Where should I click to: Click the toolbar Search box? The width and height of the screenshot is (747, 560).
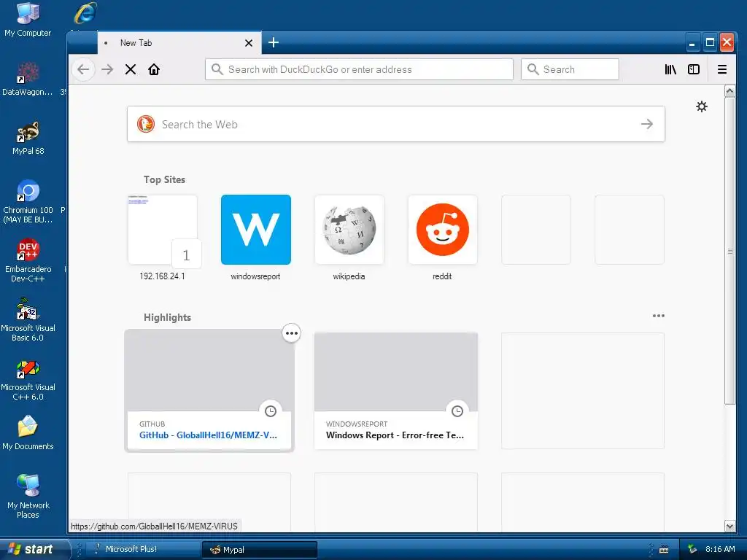click(570, 69)
